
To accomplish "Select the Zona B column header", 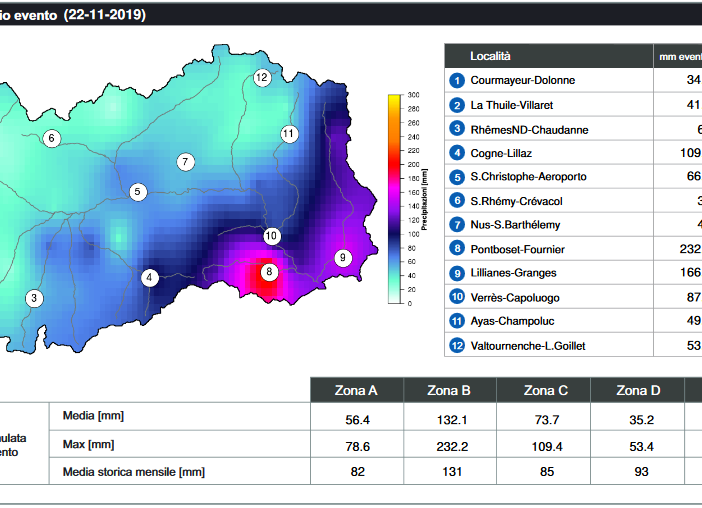I will point(447,390).
